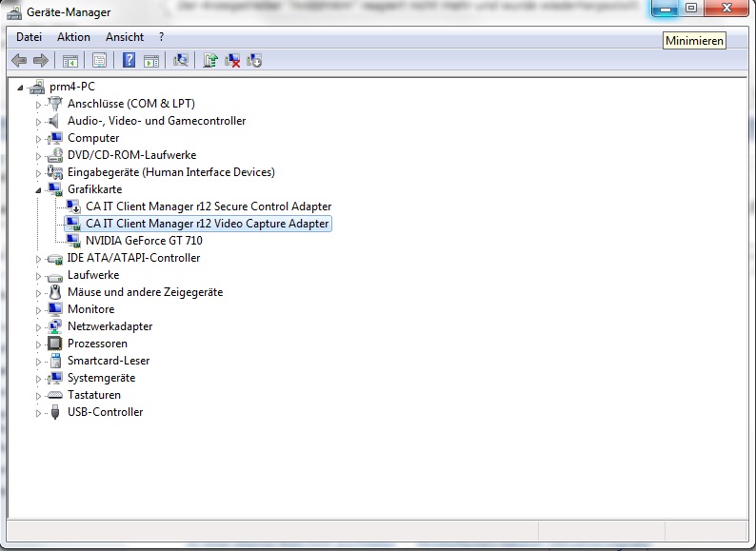Viewport: 756px width, 551px height.
Task: Select CA IT Client Manager r12 Video Capture Adapter
Action: pos(208,224)
